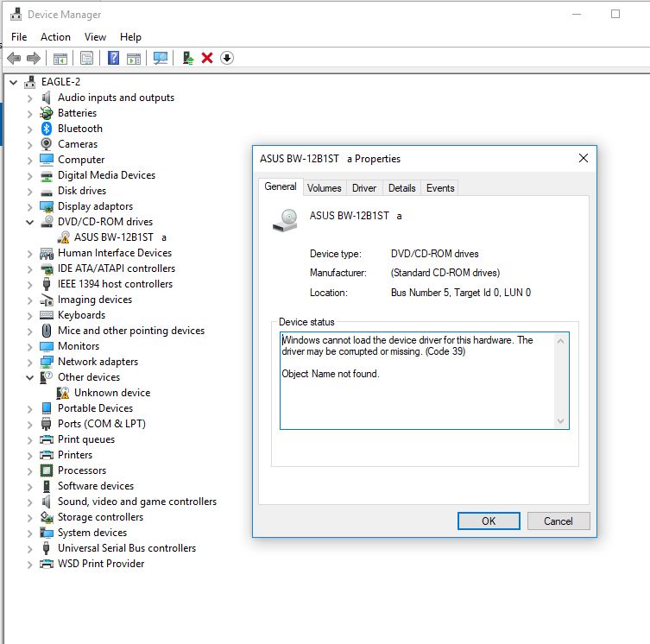Click the Action pane toolbar icon

coord(134,58)
